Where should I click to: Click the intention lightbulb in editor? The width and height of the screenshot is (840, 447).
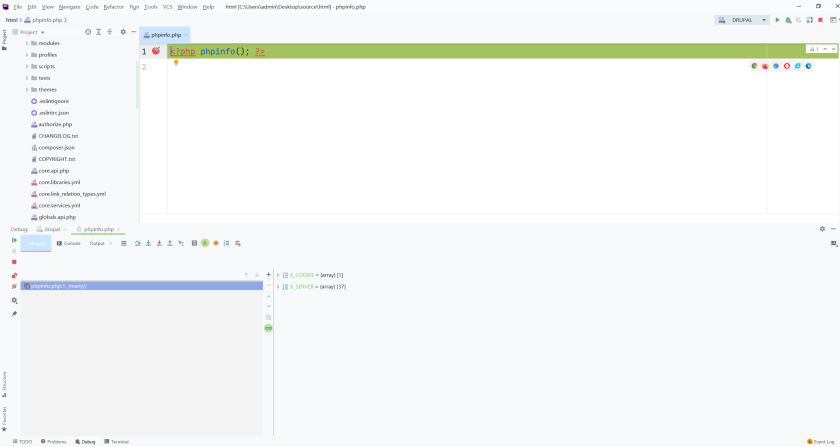click(176, 63)
